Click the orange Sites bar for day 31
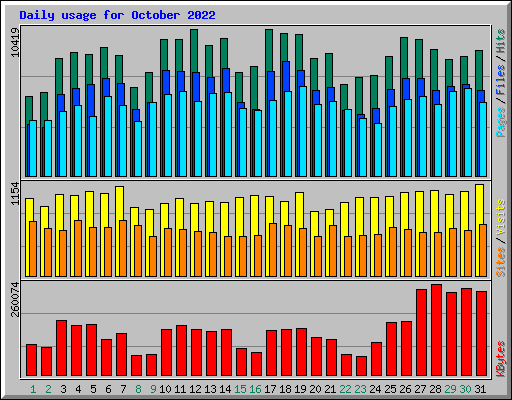512x400 pixels. (x=483, y=250)
